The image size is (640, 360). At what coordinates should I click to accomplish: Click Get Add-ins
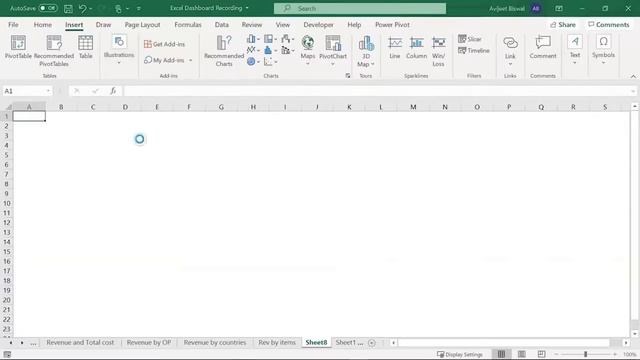tap(164, 44)
